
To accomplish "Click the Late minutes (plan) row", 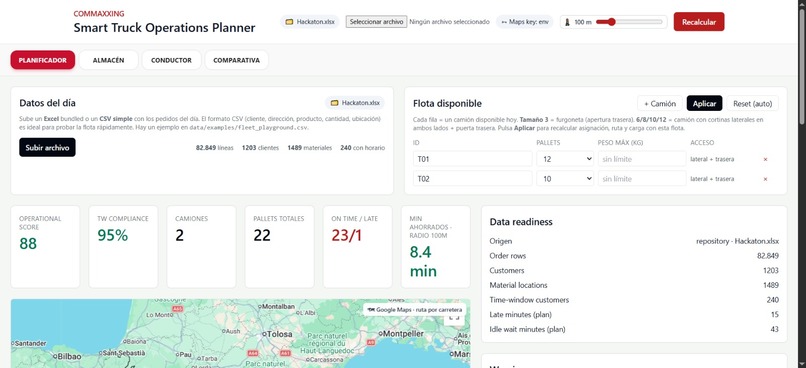I will coord(634,315).
